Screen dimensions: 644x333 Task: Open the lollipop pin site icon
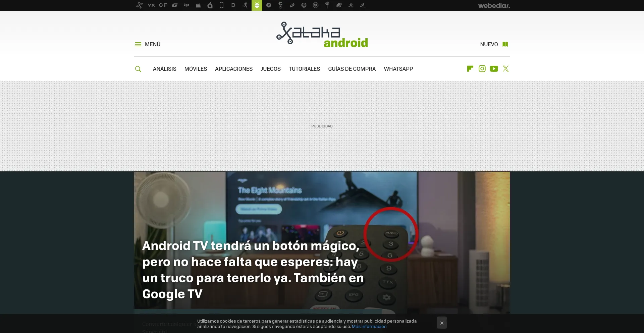[327, 5]
